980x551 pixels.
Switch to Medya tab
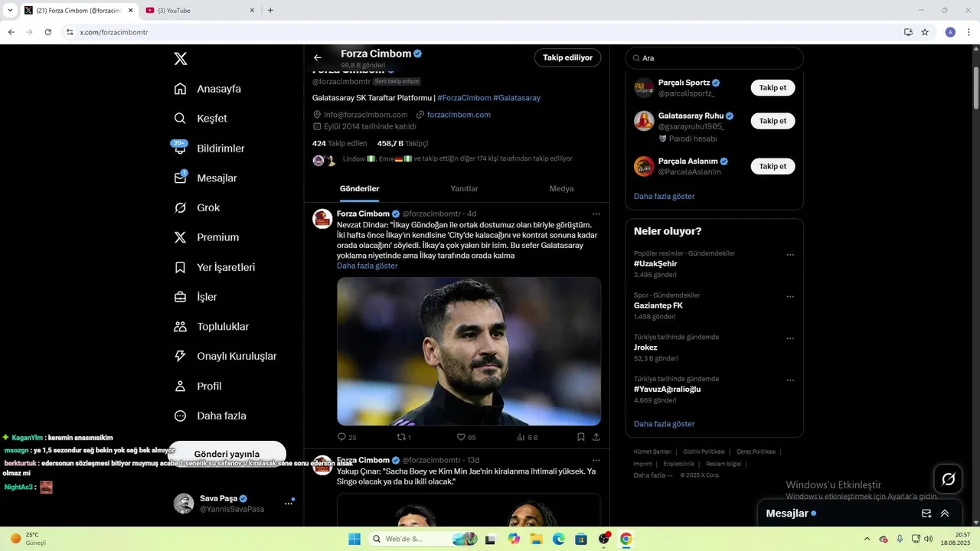561,189
